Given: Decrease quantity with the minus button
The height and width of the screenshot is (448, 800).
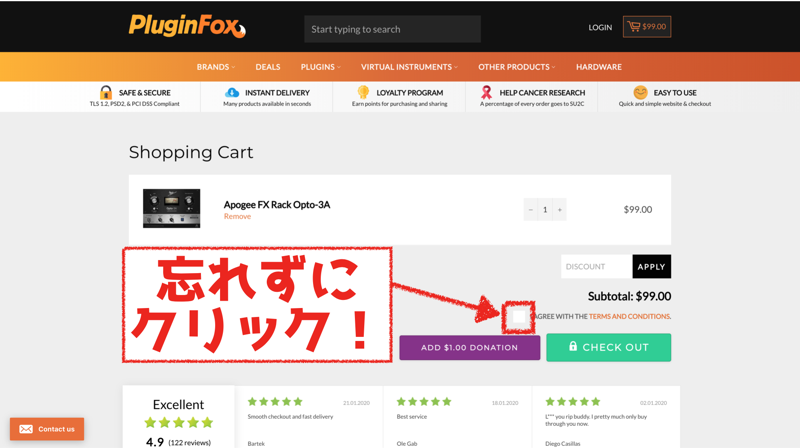Looking at the screenshot, I should coord(531,210).
